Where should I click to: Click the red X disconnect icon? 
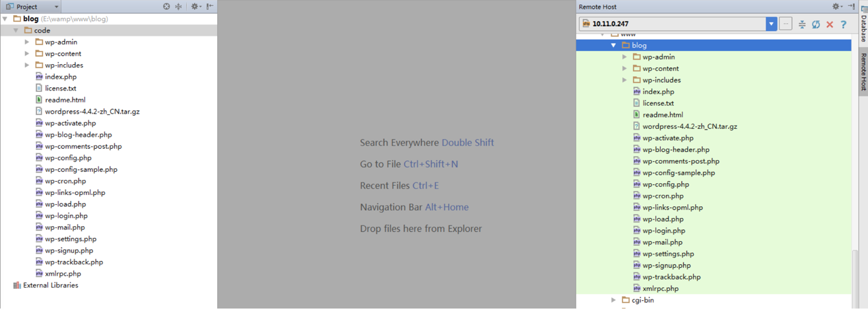[830, 24]
